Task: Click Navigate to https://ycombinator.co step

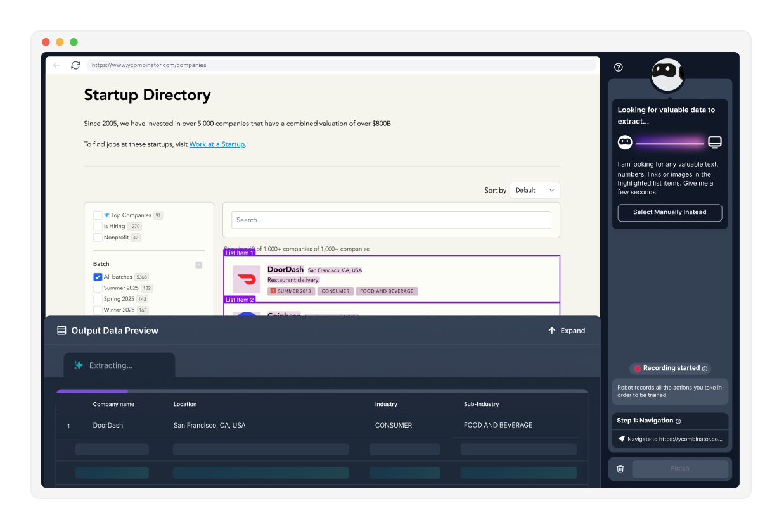Action: click(x=670, y=439)
